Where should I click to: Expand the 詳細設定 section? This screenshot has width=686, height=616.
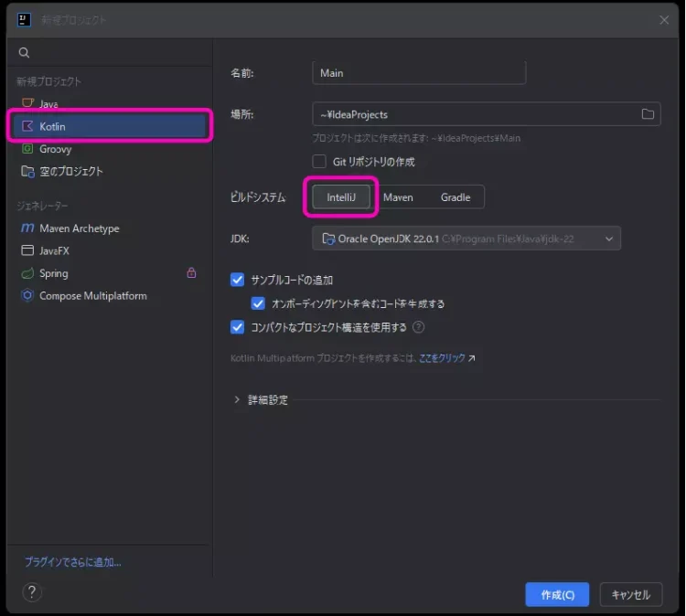[x=237, y=399]
